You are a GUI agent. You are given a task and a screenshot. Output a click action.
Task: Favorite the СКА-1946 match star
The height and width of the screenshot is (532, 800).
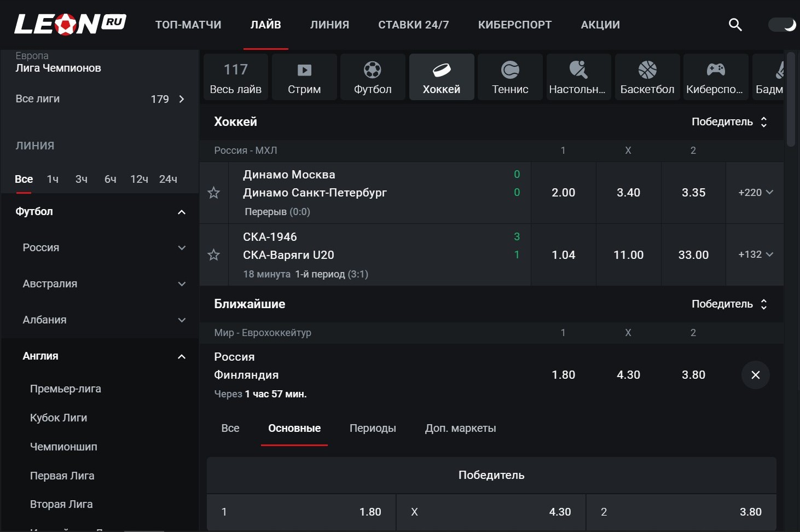click(x=214, y=255)
